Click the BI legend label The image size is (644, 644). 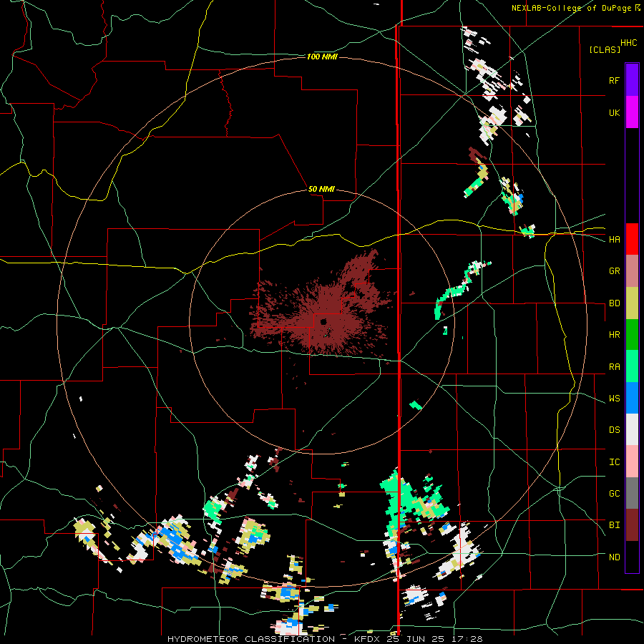tap(614, 525)
